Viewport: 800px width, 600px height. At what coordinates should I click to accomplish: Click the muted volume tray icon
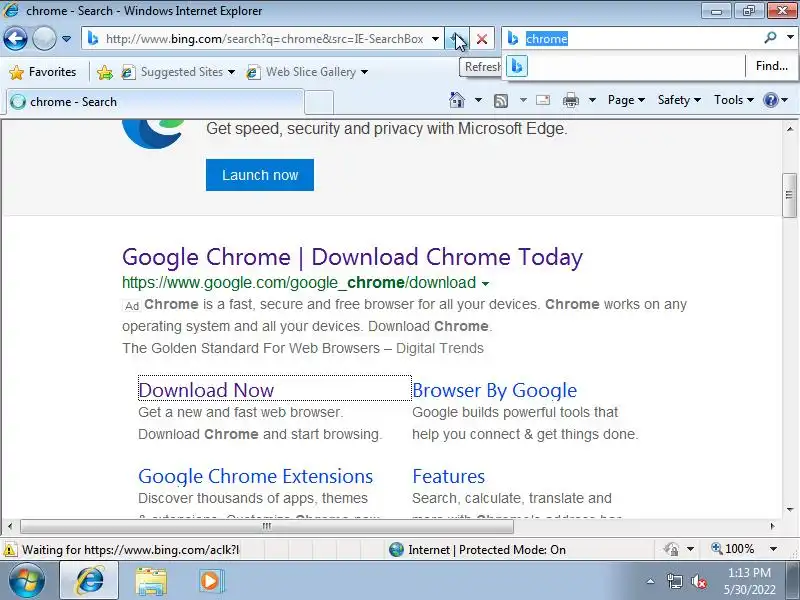[x=698, y=581]
